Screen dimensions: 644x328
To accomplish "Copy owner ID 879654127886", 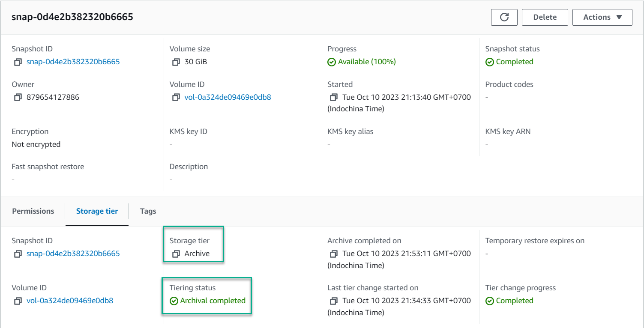I will coord(18,98).
